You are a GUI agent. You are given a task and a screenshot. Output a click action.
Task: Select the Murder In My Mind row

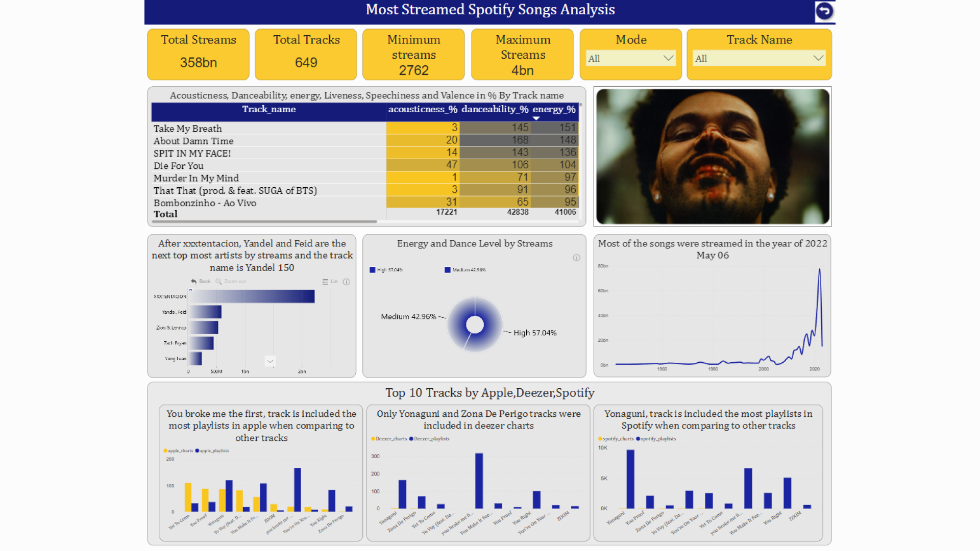pyautogui.click(x=365, y=178)
